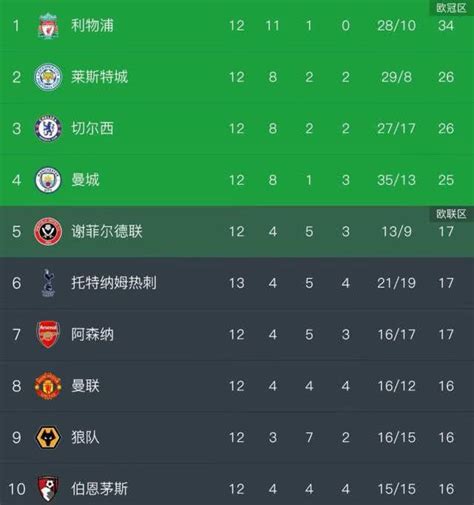The width and height of the screenshot is (474, 505).
Task: Open team name 莱斯特城
Action: click(x=99, y=77)
